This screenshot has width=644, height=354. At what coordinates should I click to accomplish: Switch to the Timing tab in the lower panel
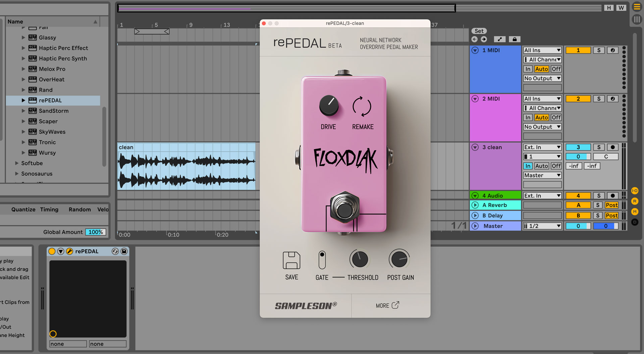tap(49, 209)
